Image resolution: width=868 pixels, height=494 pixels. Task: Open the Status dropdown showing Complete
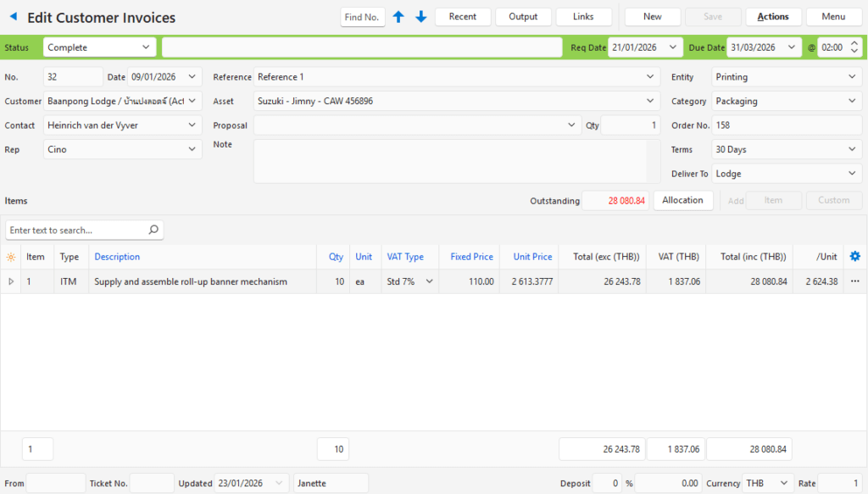146,47
